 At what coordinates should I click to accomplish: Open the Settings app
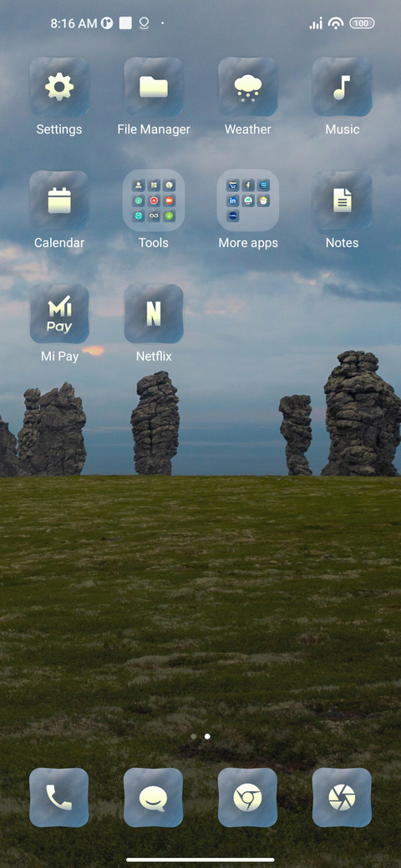point(59,87)
